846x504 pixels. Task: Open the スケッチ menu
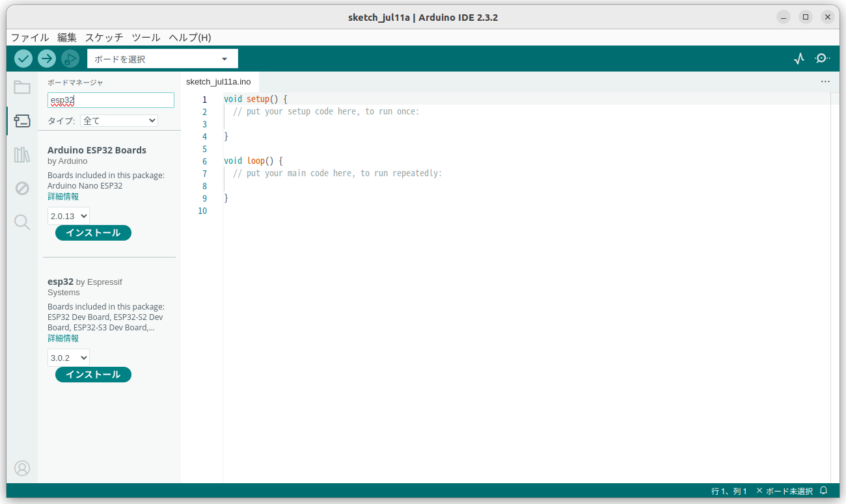pyautogui.click(x=103, y=37)
